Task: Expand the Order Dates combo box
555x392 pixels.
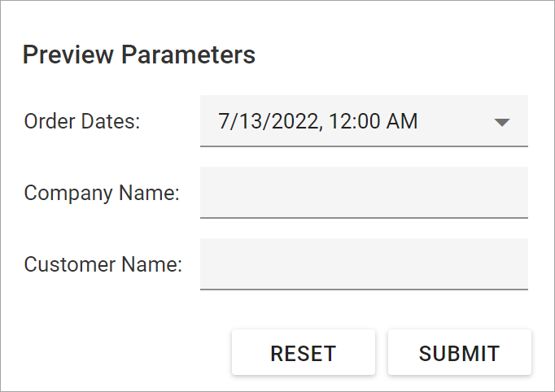Action: 364,122
